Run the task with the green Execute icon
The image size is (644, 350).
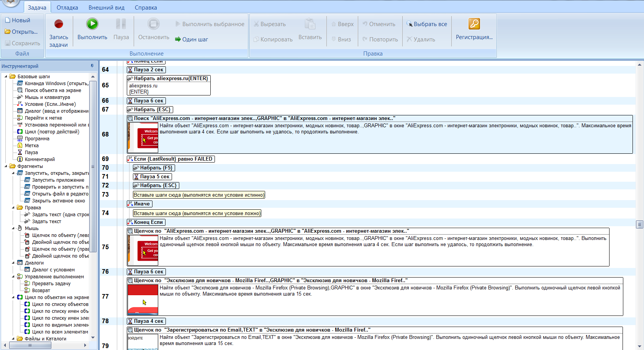92,24
